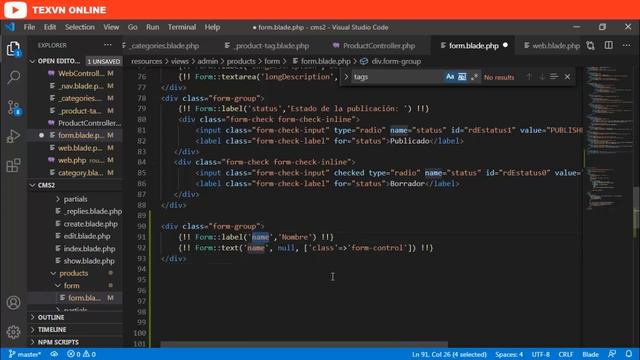Open the Go menu
The image size is (640, 360).
[x=132, y=27]
